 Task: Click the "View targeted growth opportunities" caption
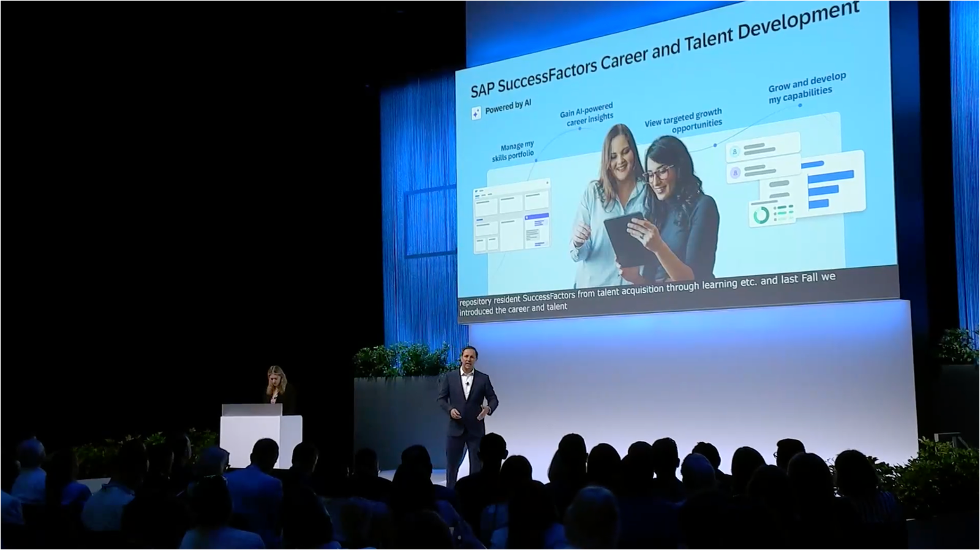[x=684, y=121]
